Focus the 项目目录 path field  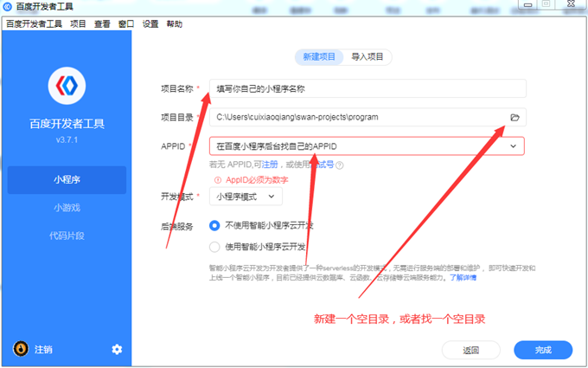[x=367, y=117]
